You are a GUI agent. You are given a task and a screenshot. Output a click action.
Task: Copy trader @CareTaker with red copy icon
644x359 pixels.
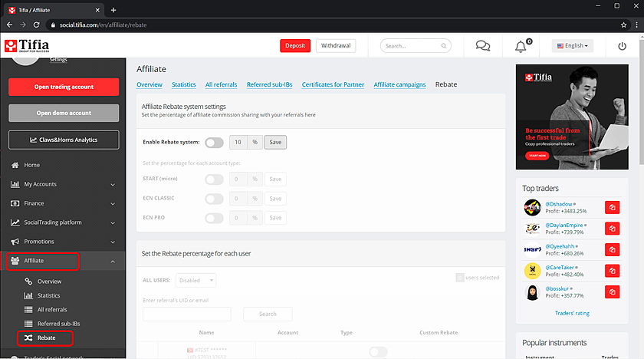pos(612,271)
